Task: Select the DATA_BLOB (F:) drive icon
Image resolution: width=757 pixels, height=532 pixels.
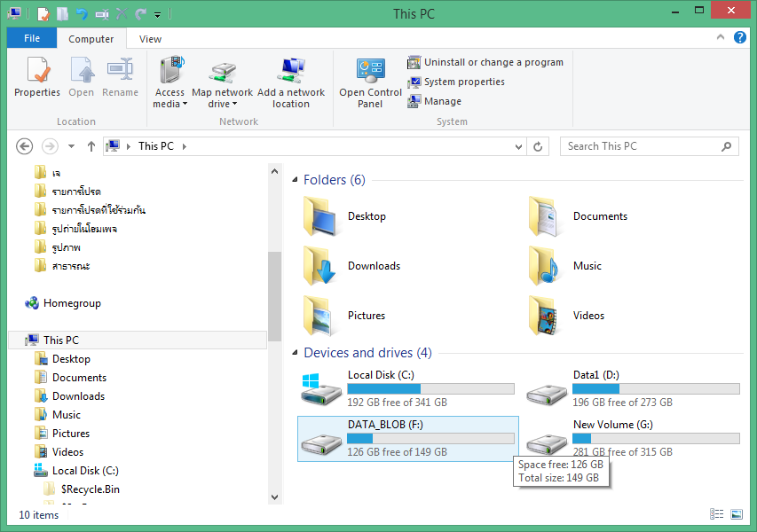Action: point(321,443)
